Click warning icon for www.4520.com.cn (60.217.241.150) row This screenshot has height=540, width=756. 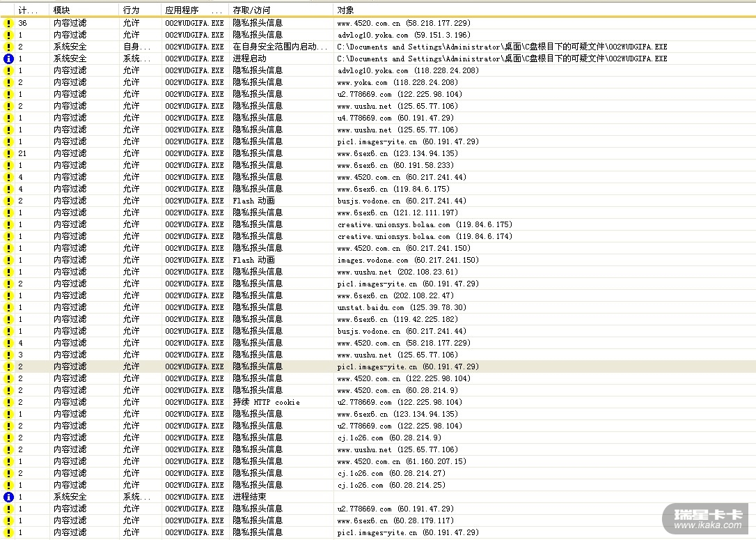[x=8, y=248]
